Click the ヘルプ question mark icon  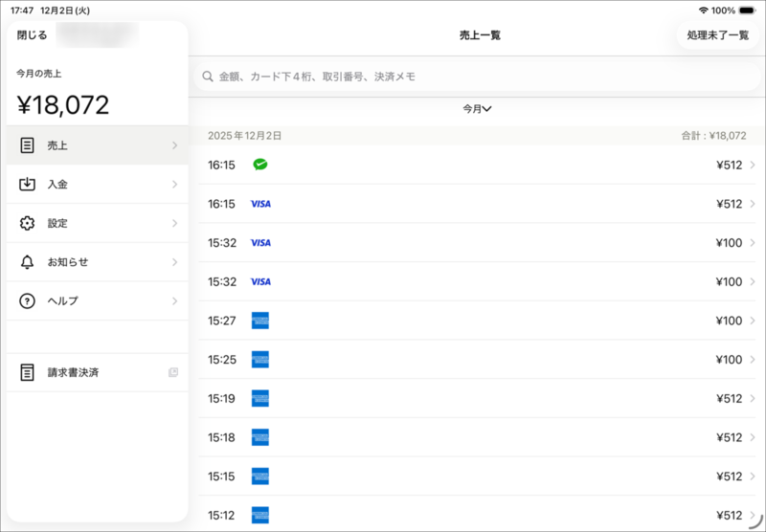point(27,301)
